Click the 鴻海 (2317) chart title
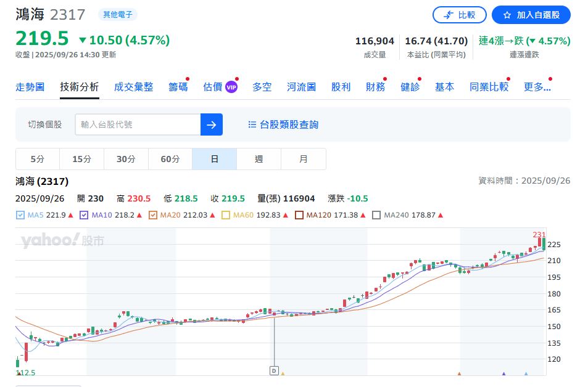The image size is (588, 387). [x=42, y=181]
